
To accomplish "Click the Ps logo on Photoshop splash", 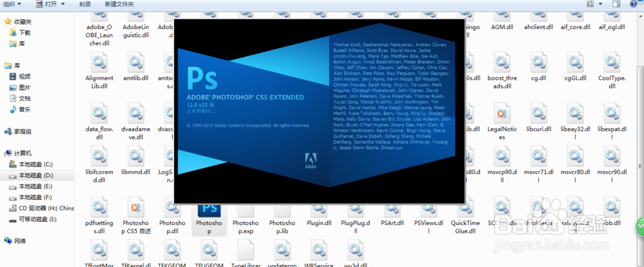I will click(x=202, y=78).
